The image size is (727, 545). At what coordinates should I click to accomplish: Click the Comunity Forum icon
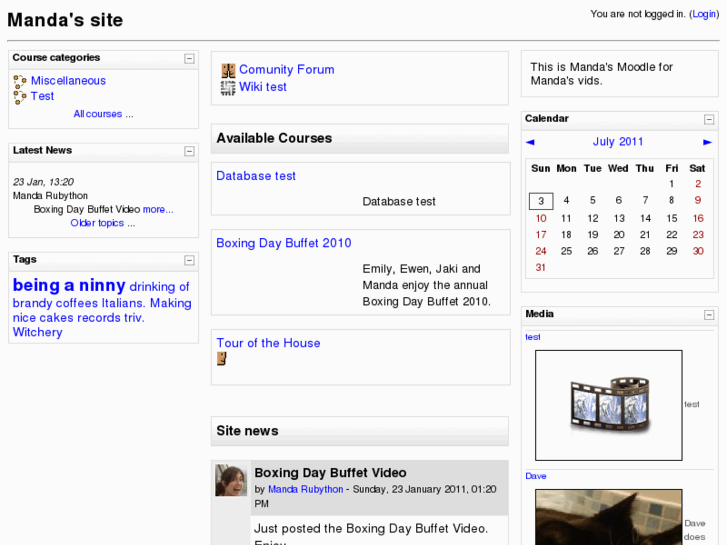tap(228, 71)
